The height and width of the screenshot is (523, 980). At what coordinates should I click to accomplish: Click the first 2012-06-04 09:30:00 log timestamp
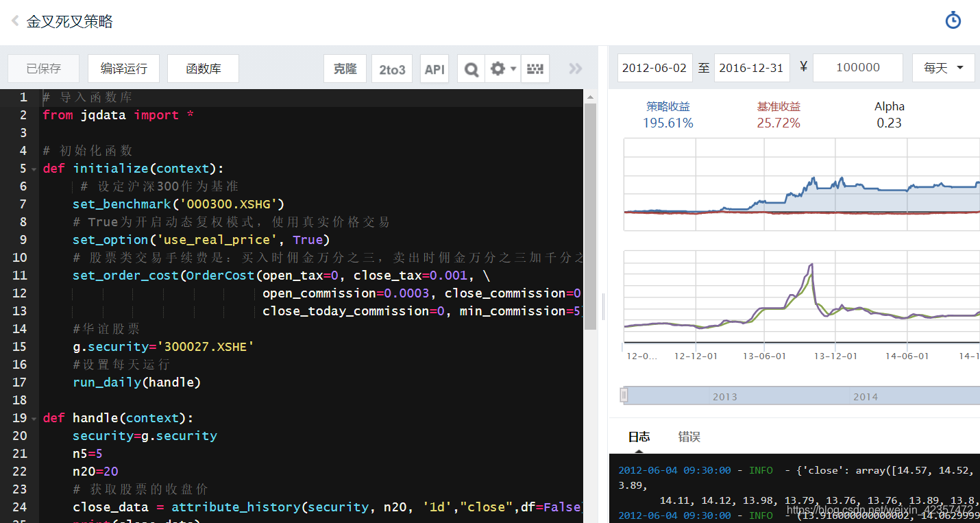674,470
